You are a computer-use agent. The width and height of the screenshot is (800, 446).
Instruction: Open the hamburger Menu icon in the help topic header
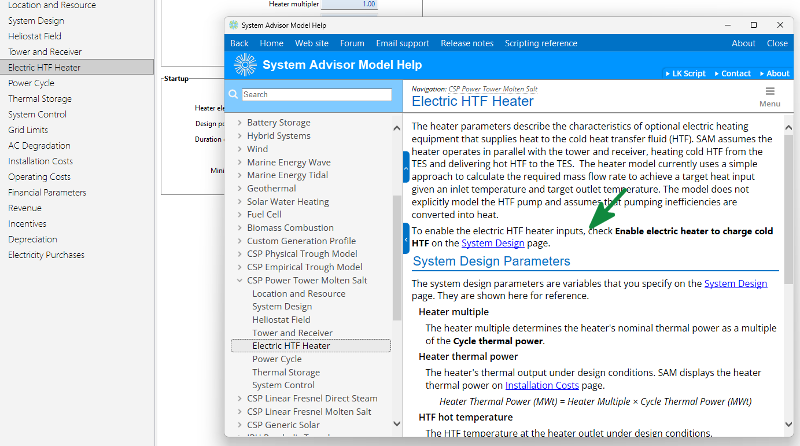(x=770, y=91)
